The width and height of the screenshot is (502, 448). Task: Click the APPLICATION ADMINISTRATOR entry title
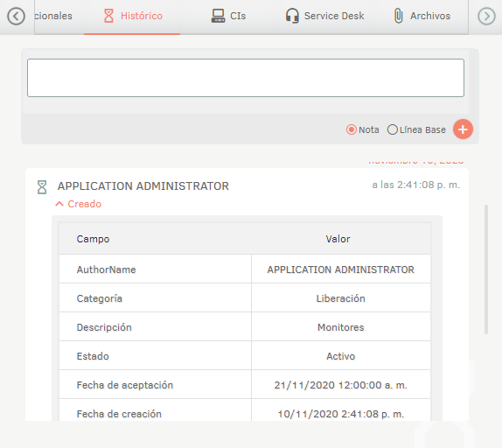[143, 186]
